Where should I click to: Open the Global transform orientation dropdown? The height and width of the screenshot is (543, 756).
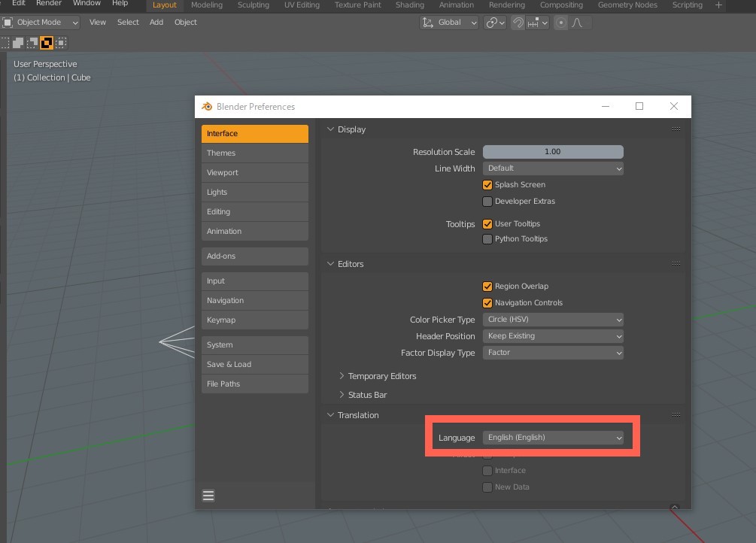coord(449,23)
